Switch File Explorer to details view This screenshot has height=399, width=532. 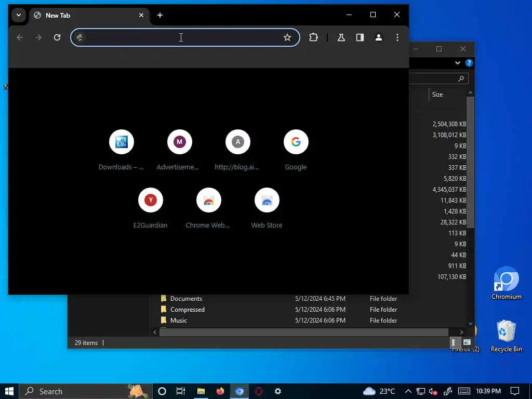[453, 342]
